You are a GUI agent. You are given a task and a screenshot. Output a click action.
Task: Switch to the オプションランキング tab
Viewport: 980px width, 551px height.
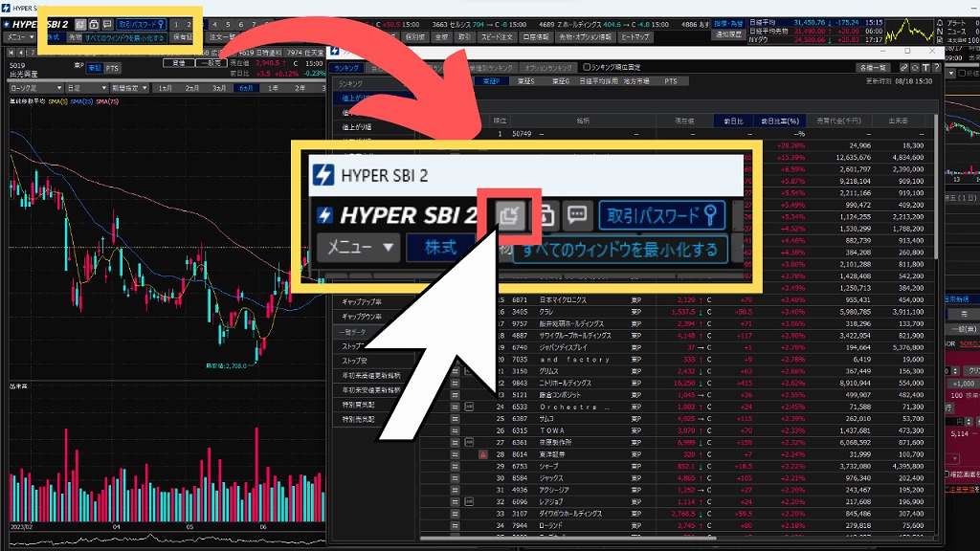(549, 66)
